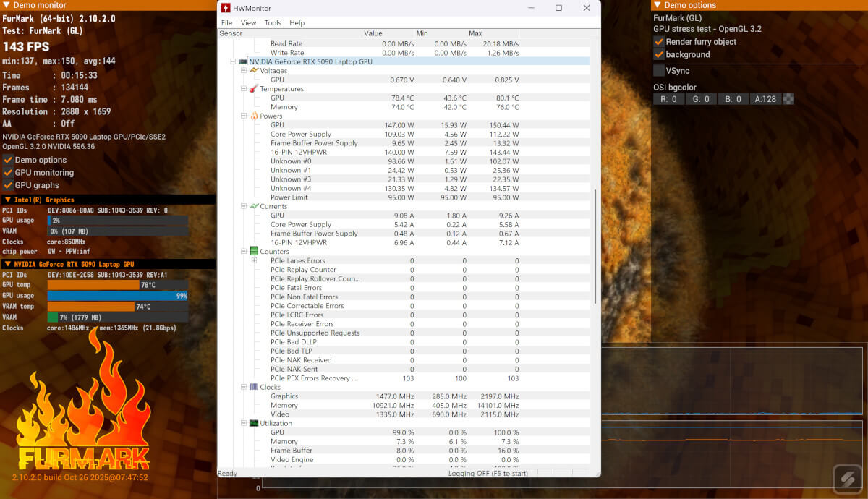The height and width of the screenshot is (499, 868).
Task: Click the purple bars icon beside Clocks
Action: tap(254, 387)
